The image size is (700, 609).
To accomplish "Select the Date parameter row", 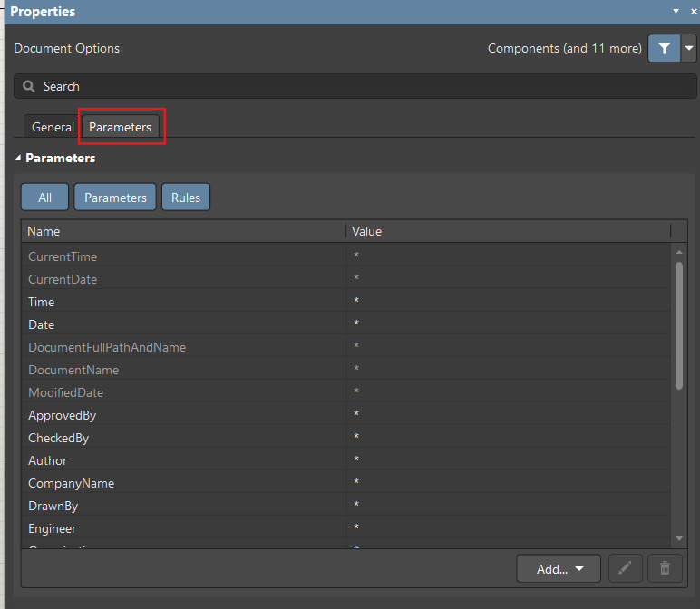I will [x=346, y=324].
